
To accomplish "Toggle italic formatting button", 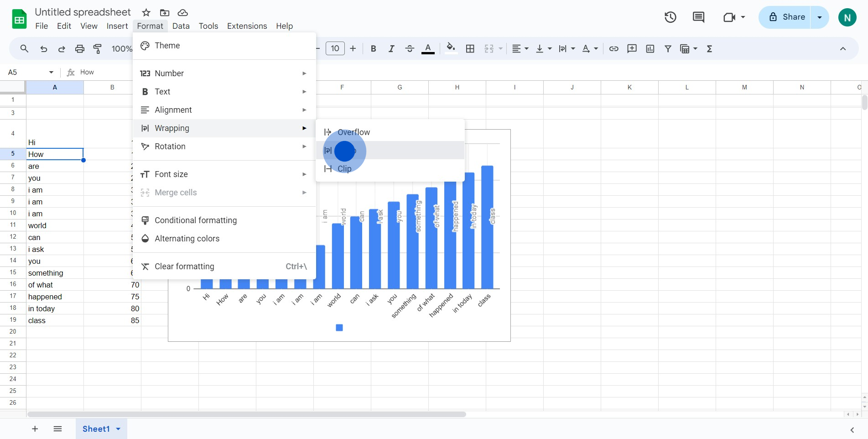I will tap(391, 49).
